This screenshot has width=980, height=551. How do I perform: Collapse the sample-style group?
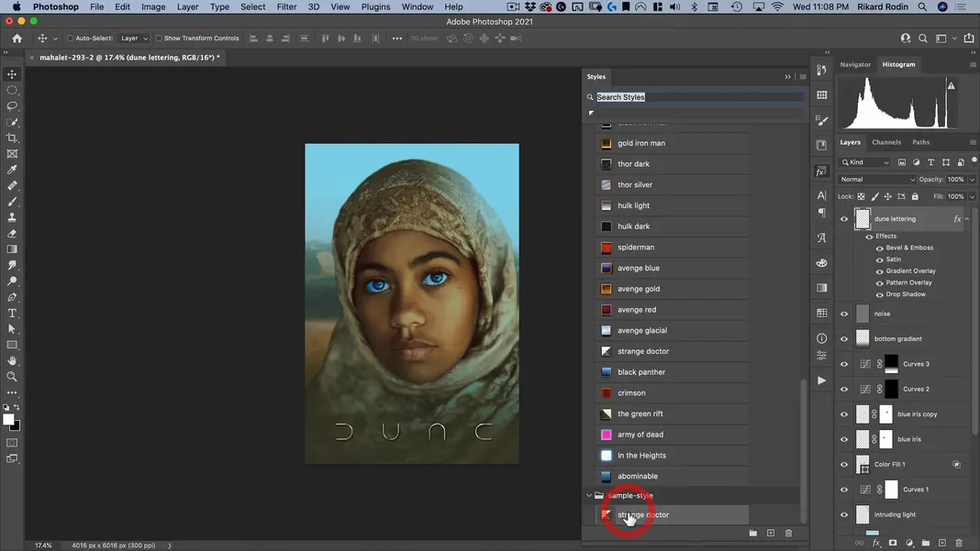click(589, 495)
